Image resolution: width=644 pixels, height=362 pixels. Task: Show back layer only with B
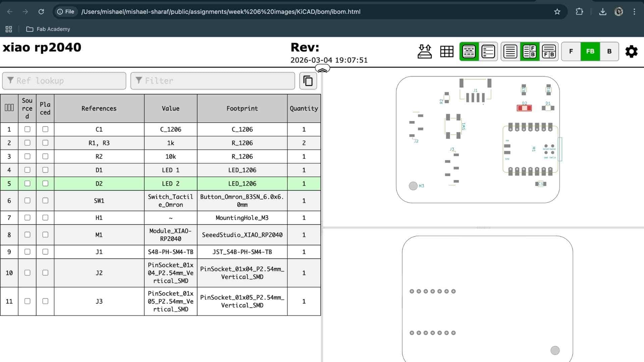[609, 51]
